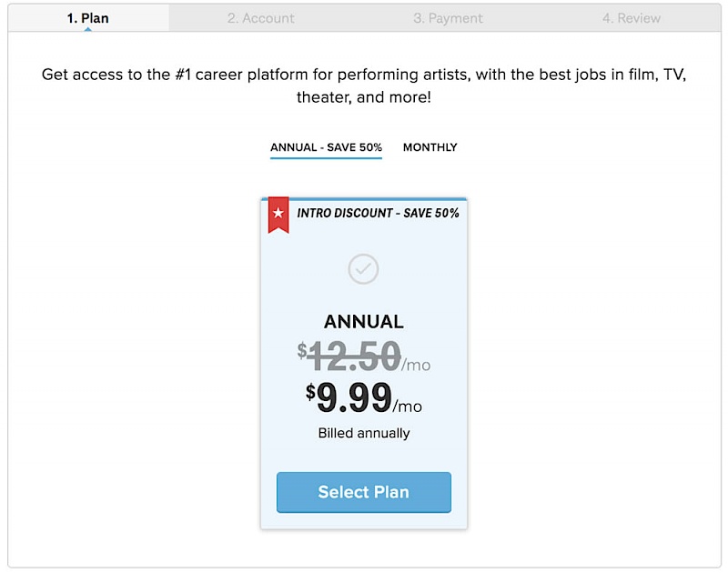Viewport: 728px width, 573px height.
Task: Switch billing to Monthly
Action: 430,147
